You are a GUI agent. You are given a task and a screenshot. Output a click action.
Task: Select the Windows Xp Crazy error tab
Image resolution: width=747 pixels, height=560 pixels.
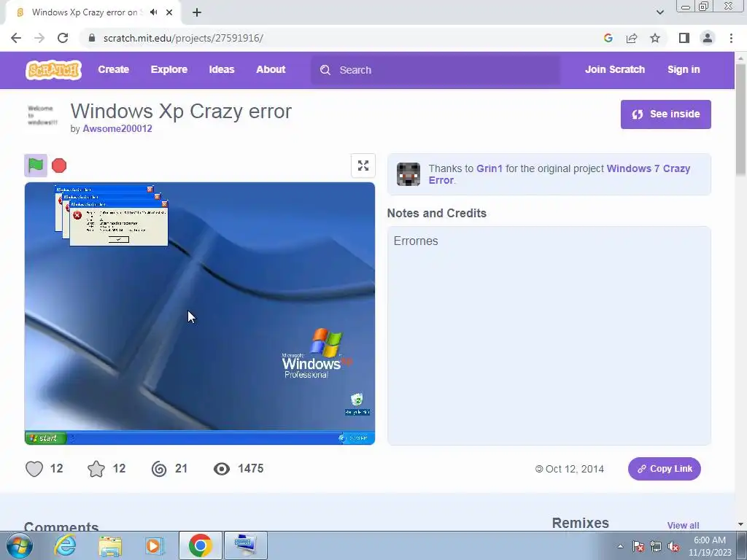pyautogui.click(x=85, y=12)
